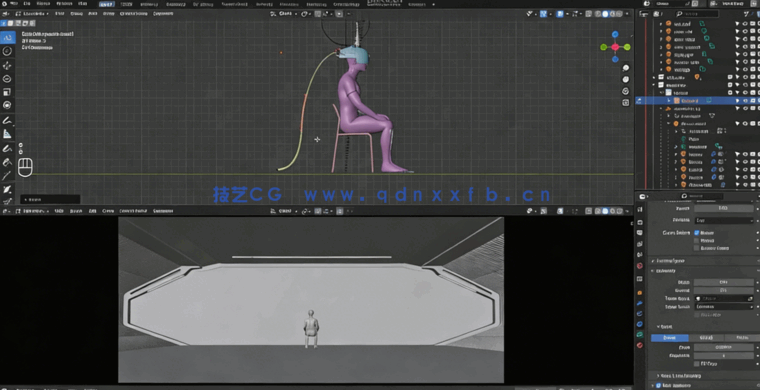Image resolution: width=760 pixels, height=390 pixels.
Task: Hide the highlighted outliner item via eye icon
Action: (745, 101)
